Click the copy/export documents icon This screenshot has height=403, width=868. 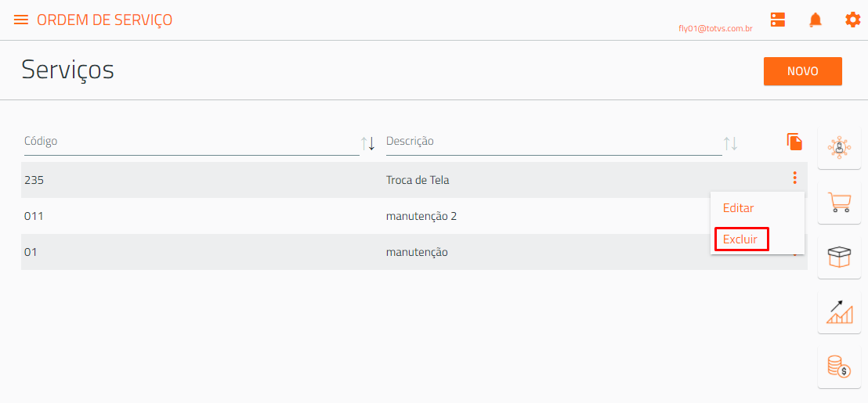tap(795, 142)
